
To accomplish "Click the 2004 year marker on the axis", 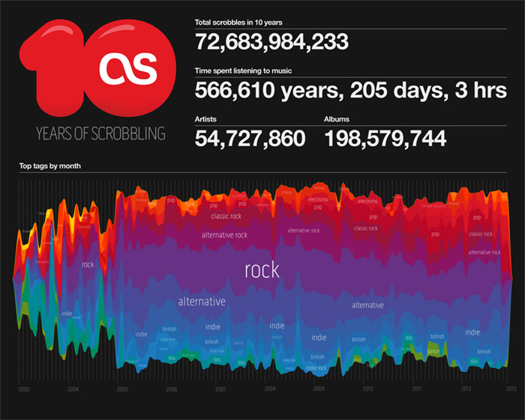I will pyautogui.click(x=73, y=389).
